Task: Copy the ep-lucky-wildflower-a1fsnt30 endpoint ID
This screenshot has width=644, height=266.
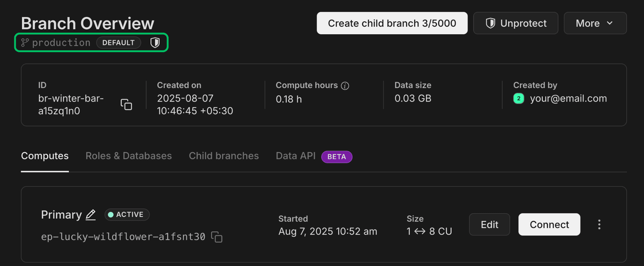Action: (217, 237)
